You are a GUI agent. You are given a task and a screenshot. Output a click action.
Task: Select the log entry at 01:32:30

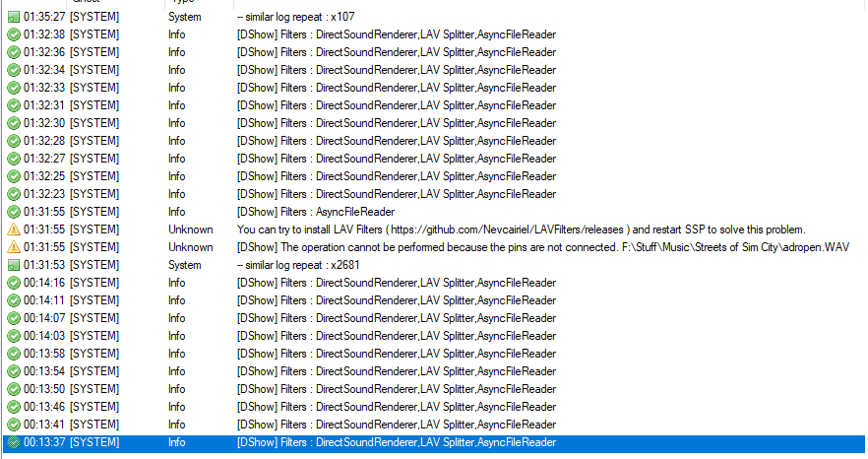click(44, 123)
